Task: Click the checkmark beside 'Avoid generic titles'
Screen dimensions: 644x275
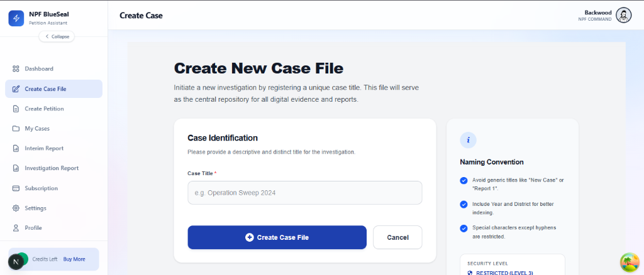Action: point(464,180)
